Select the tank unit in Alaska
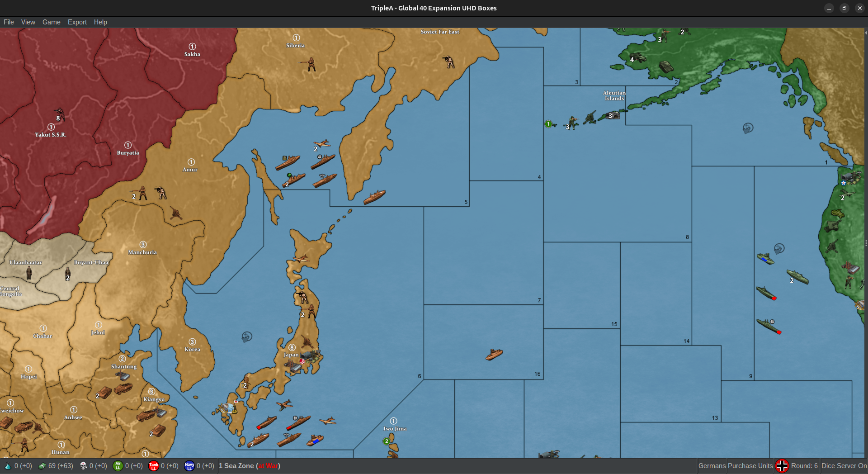Viewport: 868px width, 474px height. click(x=666, y=67)
